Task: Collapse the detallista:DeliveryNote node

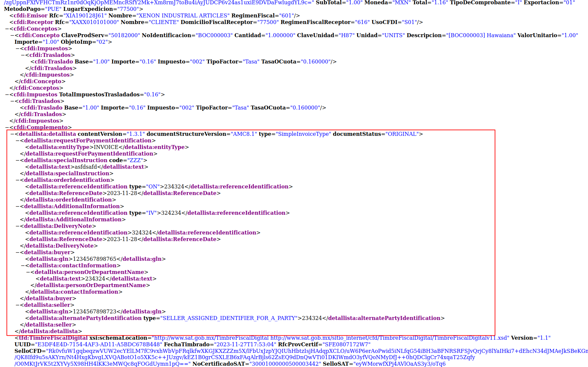Action: point(17,226)
